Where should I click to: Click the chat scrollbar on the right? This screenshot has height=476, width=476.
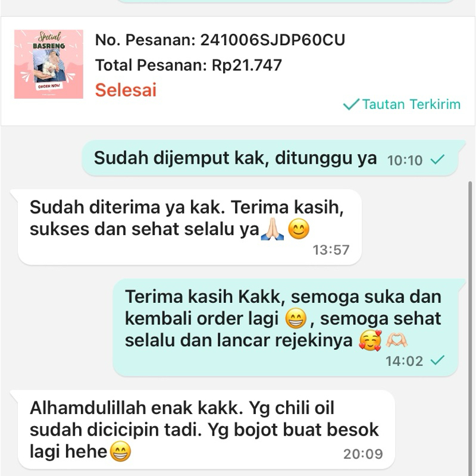[470, 328]
